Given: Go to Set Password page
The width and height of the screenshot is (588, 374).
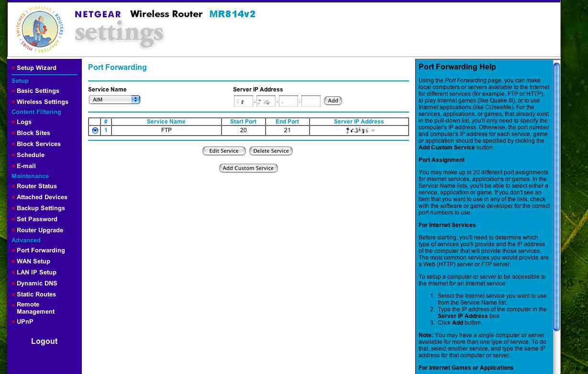Looking at the screenshot, I should (37, 219).
